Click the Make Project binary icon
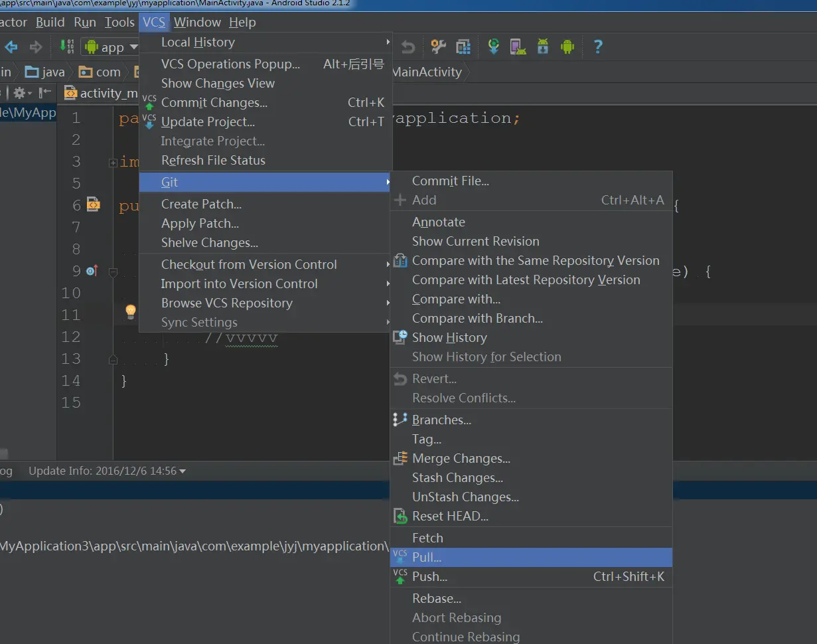This screenshot has height=644, width=817. [67, 46]
